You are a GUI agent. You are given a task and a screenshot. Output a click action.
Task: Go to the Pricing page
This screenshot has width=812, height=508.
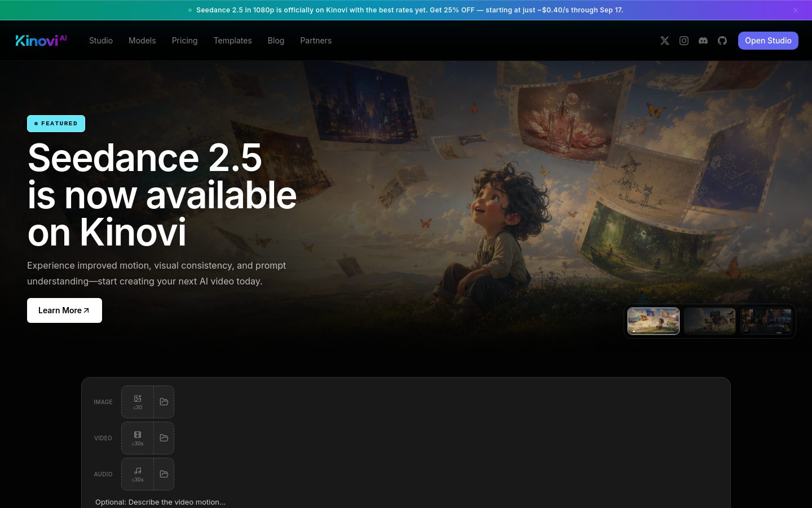pos(185,41)
